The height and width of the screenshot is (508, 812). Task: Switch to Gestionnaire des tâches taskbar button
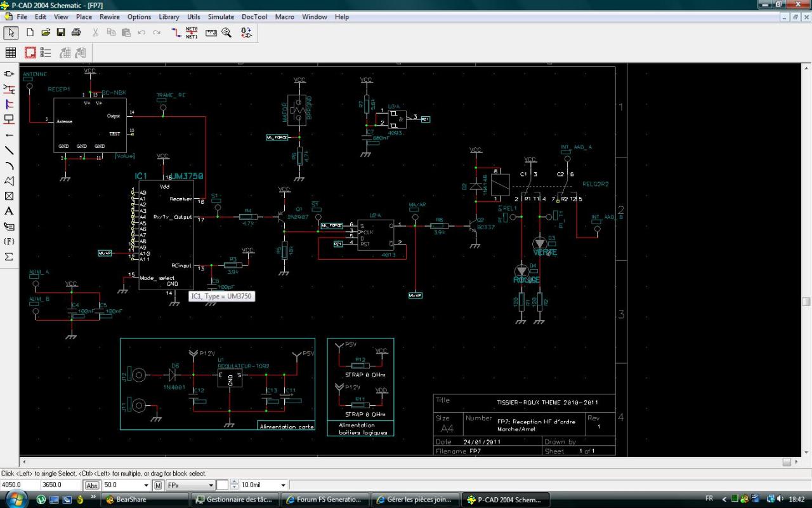pyautogui.click(x=235, y=500)
